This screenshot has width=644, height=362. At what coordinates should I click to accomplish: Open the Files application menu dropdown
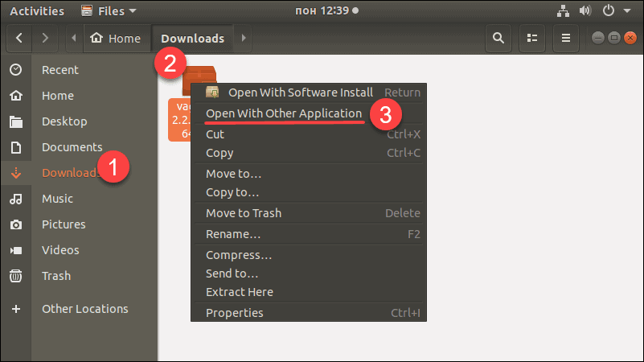tap(109, 10)
